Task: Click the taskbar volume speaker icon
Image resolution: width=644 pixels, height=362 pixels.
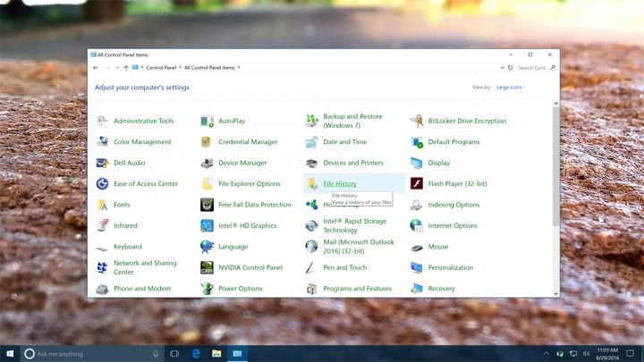Action: point(586,354)
